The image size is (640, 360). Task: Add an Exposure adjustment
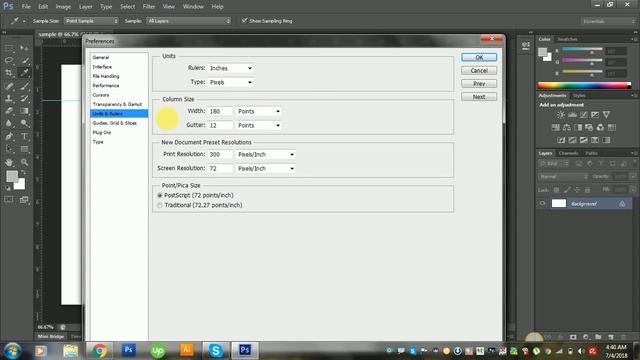(x=595, y=115)
